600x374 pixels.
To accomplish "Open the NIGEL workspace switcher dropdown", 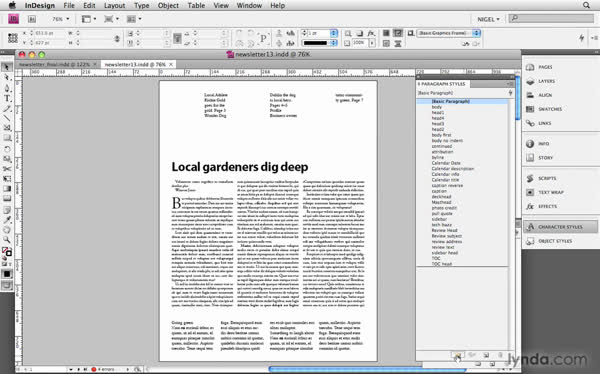I will pos(488,19).
